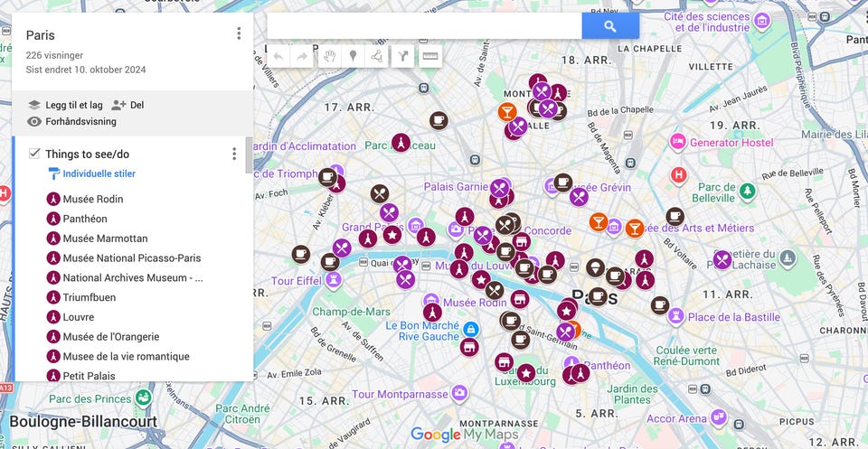Click the Cité des sciences museum pin
This screenshot has height=449, width=868.
click(763, 22)
